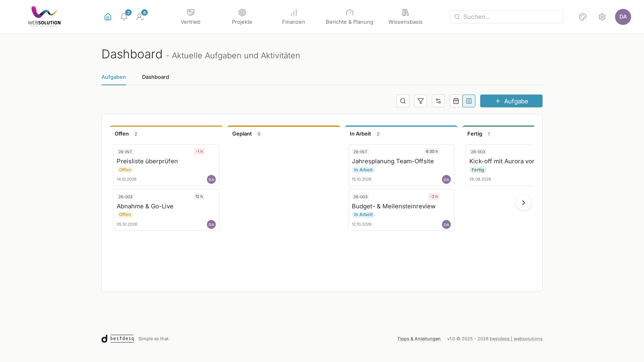Click DA avatar on Abnahme & Go-Live card
Image resolution: width=644 pixels, height=362 pixels.
(x=211, y=224)
